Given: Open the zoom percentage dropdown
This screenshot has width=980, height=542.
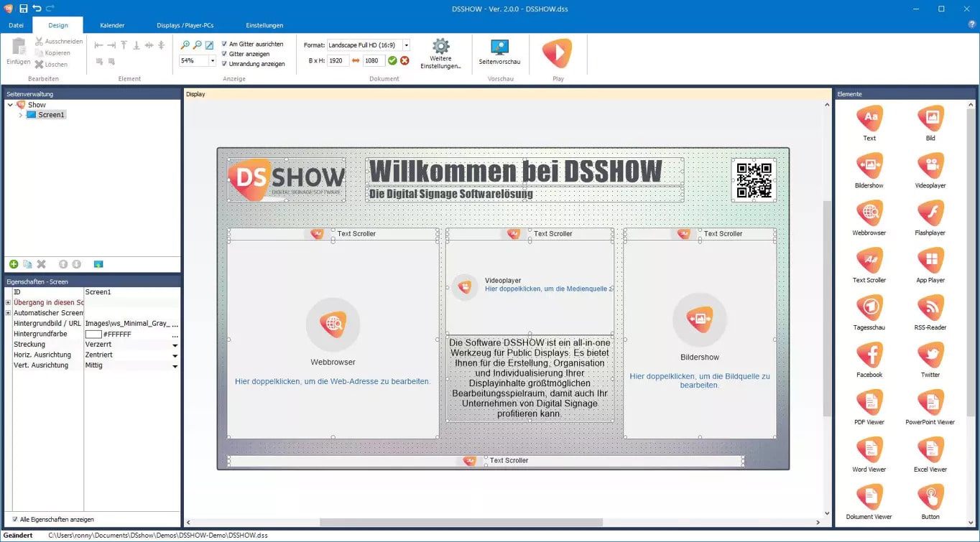Looking at the screenshot, I should pos(212,61).
